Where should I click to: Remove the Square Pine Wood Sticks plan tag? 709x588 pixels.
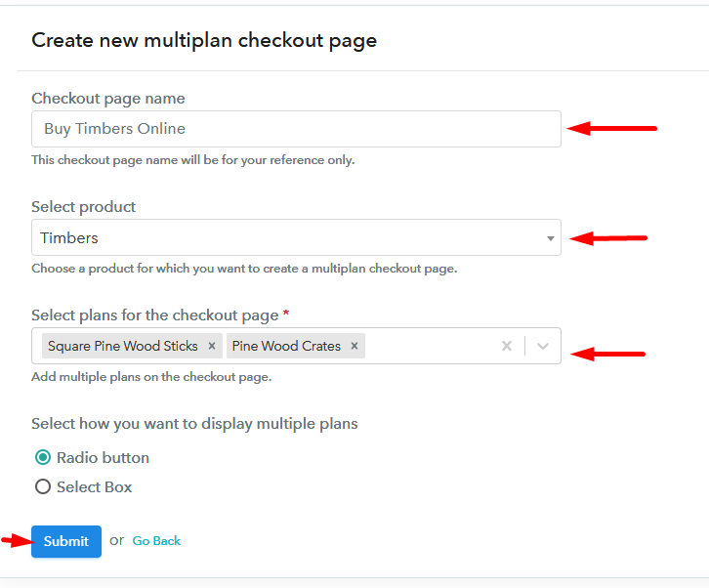(x=212, y=346)
